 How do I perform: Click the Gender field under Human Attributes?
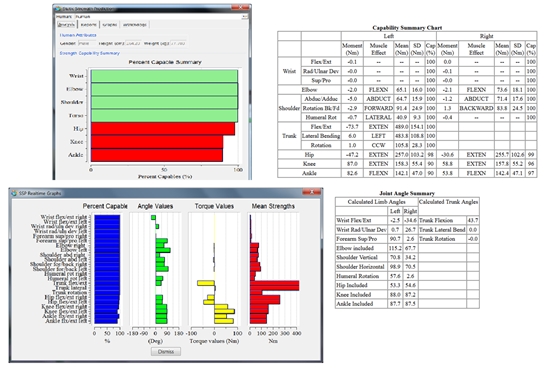click(87, 43)
